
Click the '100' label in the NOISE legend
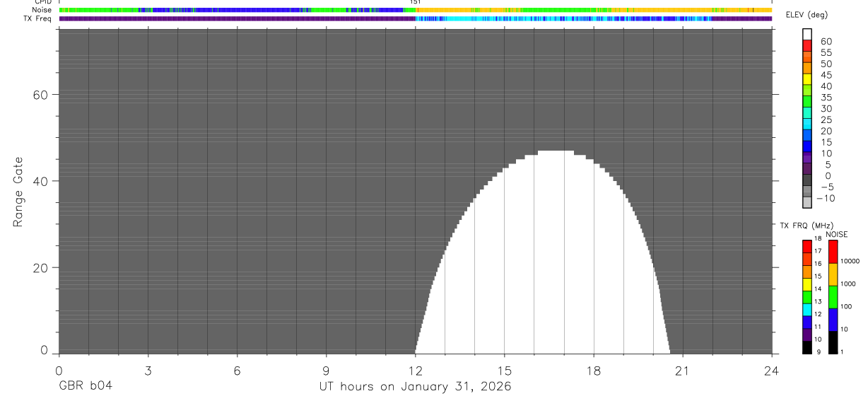[847, 307]
